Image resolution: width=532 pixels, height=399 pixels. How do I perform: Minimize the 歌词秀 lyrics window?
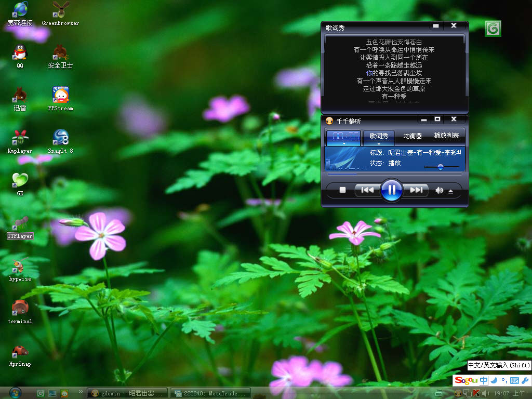pyautogui.click(x=436, y=26)
